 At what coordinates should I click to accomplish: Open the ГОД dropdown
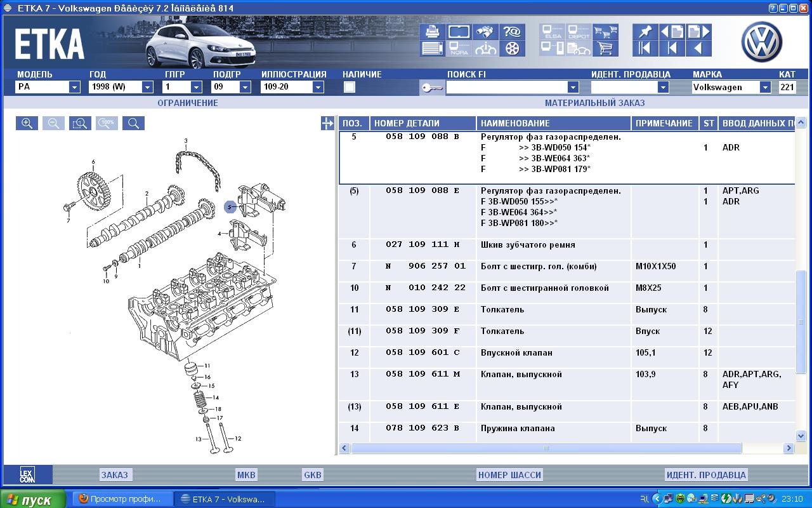[x=147, y=88]
